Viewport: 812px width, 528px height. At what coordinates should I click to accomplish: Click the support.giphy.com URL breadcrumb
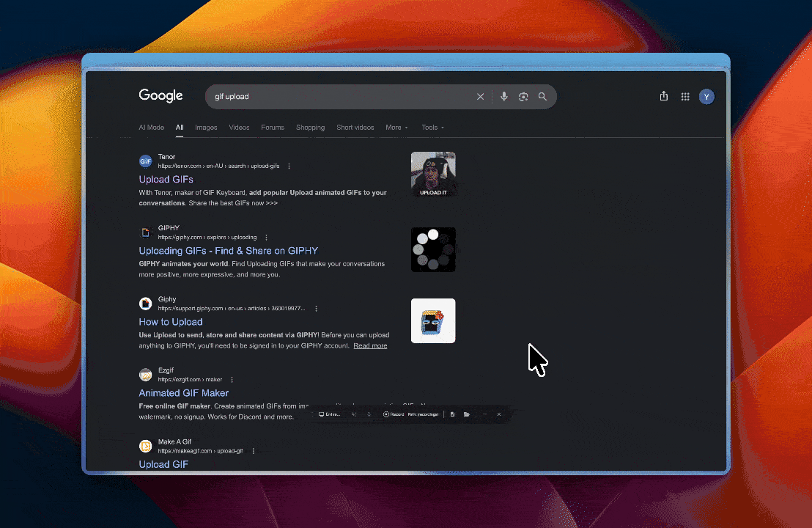(x=232, y=309)
